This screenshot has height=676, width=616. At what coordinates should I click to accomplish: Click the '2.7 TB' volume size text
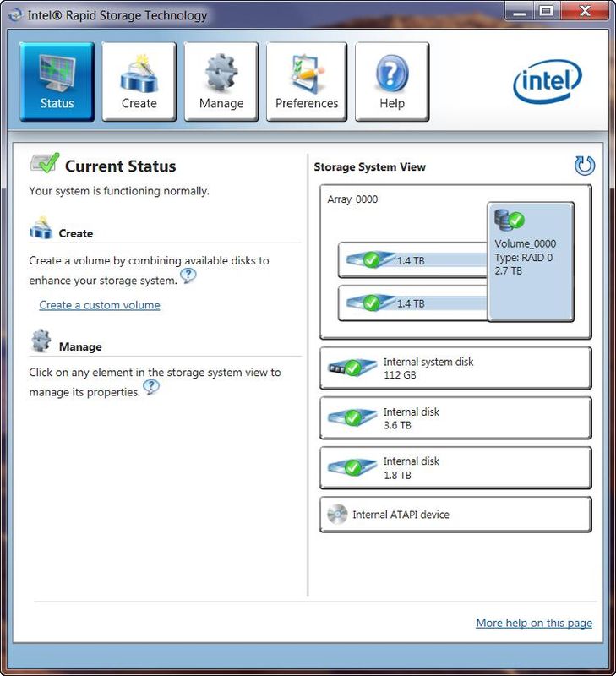point(508,270)
